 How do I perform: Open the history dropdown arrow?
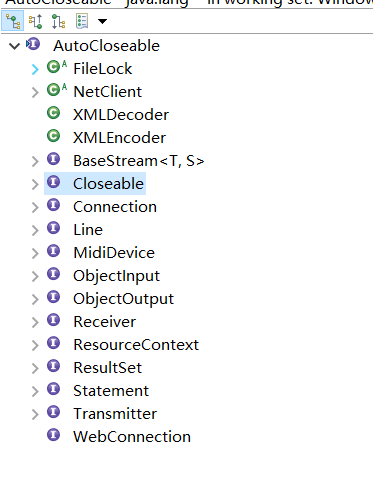pos(102,22)
